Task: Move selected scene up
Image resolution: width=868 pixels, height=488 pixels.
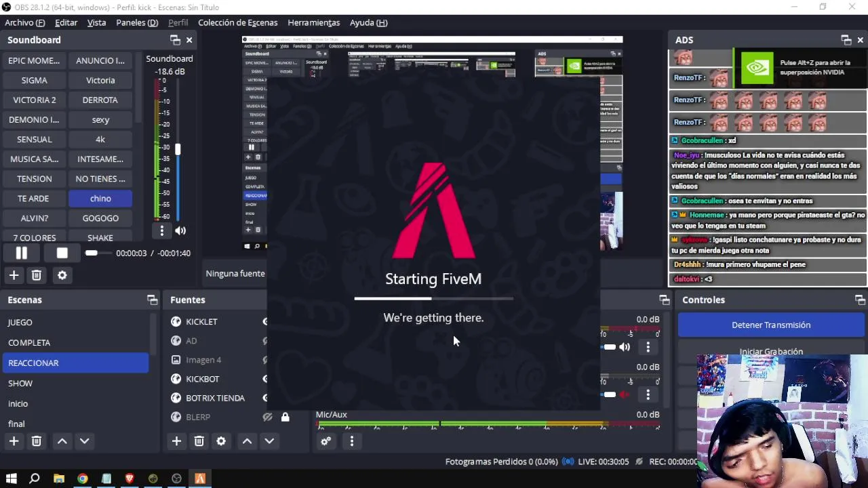Action: [62, 441]
